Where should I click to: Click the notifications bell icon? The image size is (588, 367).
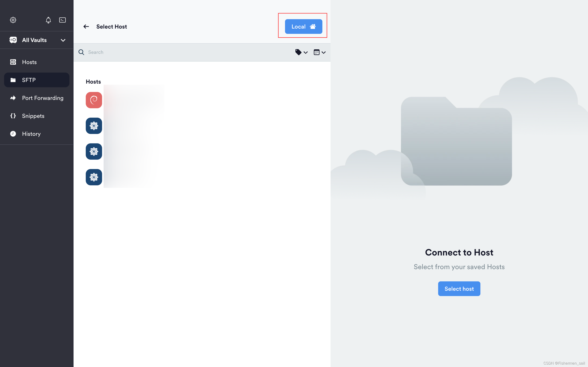click(x=48, y=20)
